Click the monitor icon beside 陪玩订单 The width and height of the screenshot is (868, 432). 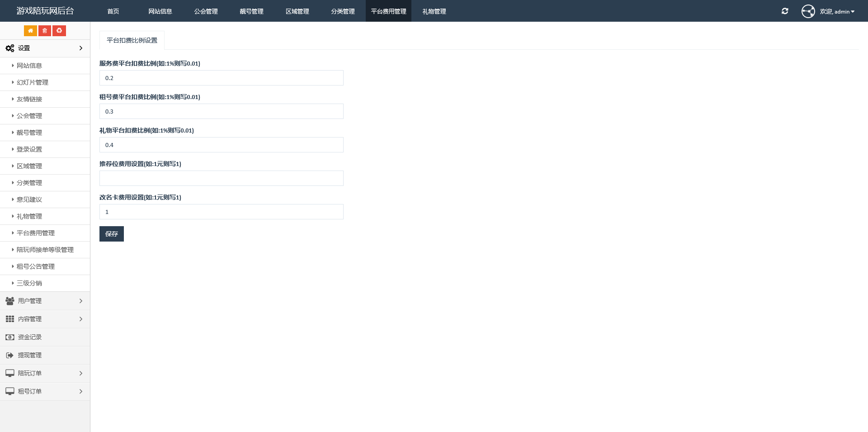point(10,373)
